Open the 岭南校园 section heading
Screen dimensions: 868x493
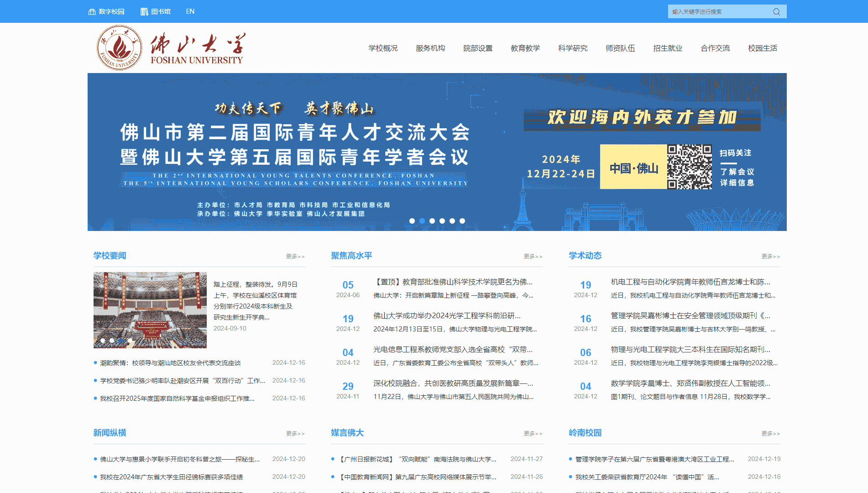(x=585, y=433)
